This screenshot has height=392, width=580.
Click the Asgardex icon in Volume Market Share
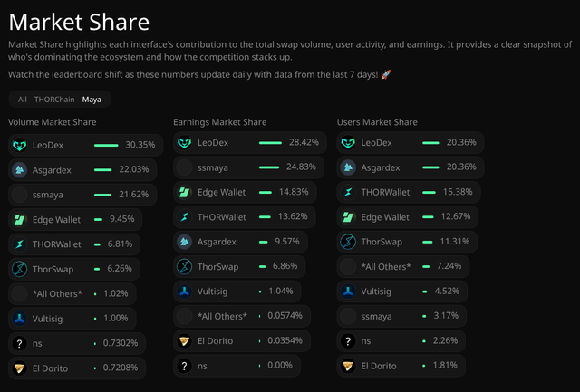[x=19, y=170]
